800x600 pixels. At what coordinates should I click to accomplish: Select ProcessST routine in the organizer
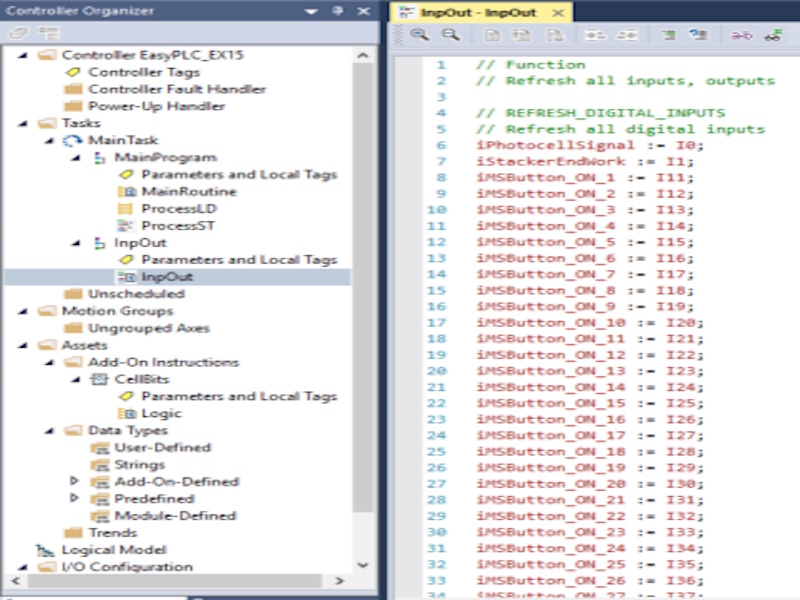coord(178,225)
